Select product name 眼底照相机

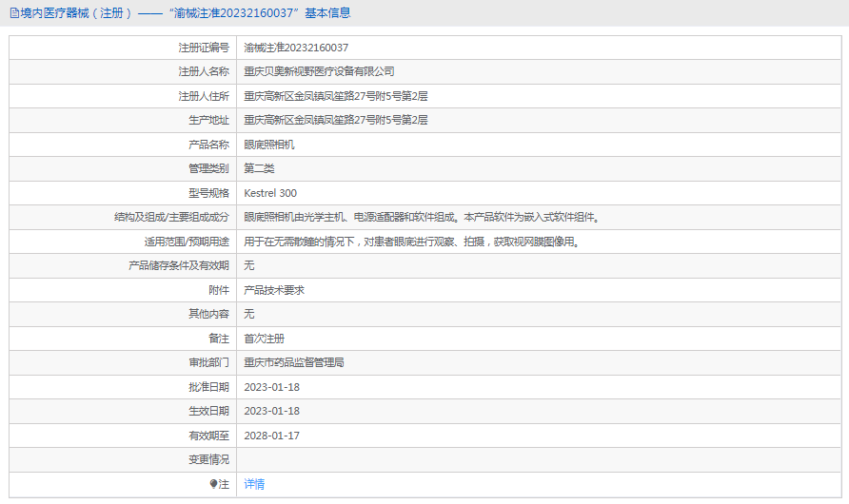[x=269, y=145]
